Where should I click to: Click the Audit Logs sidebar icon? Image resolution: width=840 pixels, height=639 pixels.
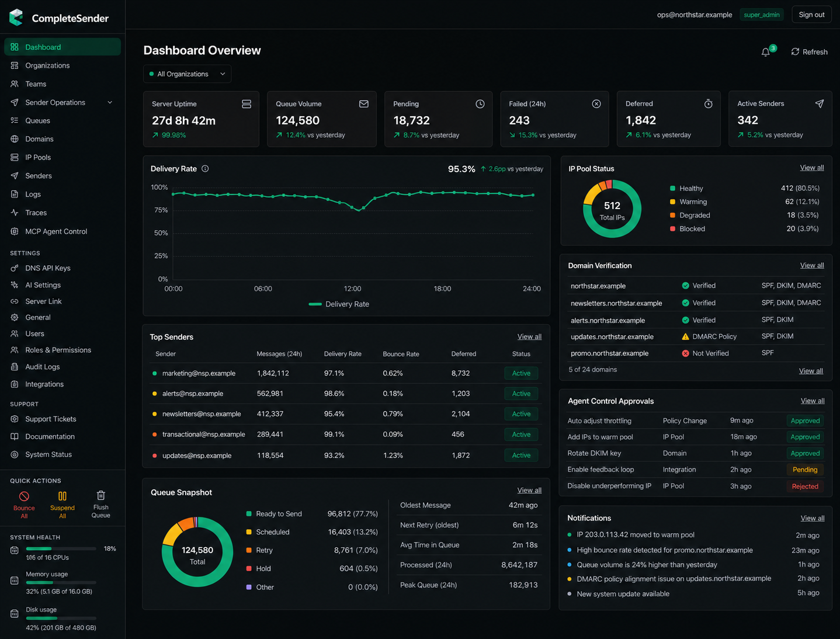tap(15, 367)
